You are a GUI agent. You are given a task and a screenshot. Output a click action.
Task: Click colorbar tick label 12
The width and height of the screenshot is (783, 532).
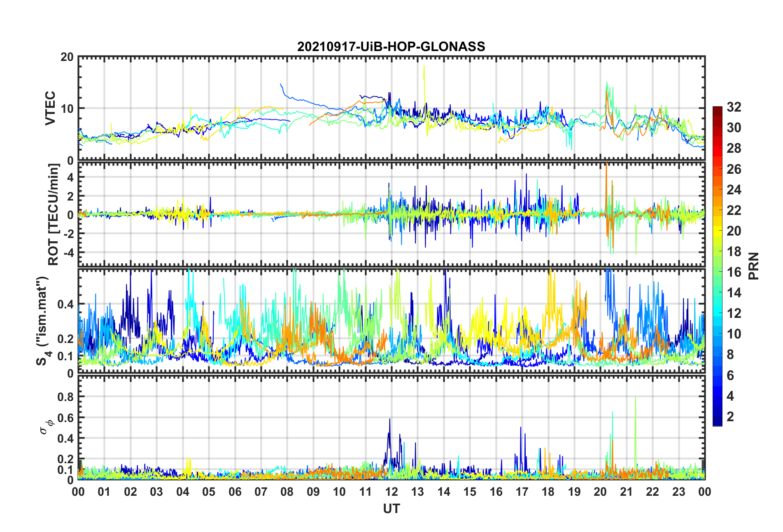pyautogui.click(x=734, y=313)
